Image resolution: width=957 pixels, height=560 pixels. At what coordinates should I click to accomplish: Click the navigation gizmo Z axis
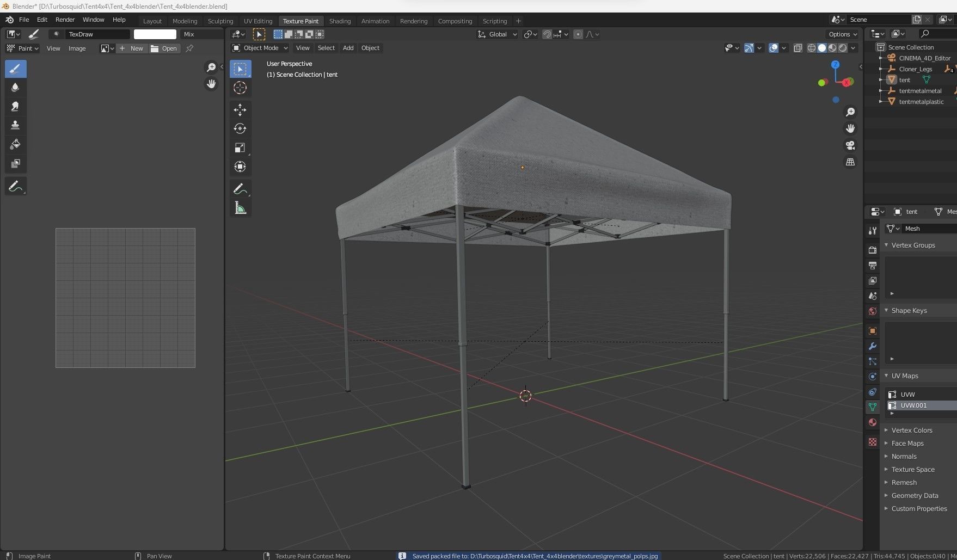[x=836, y=65]
